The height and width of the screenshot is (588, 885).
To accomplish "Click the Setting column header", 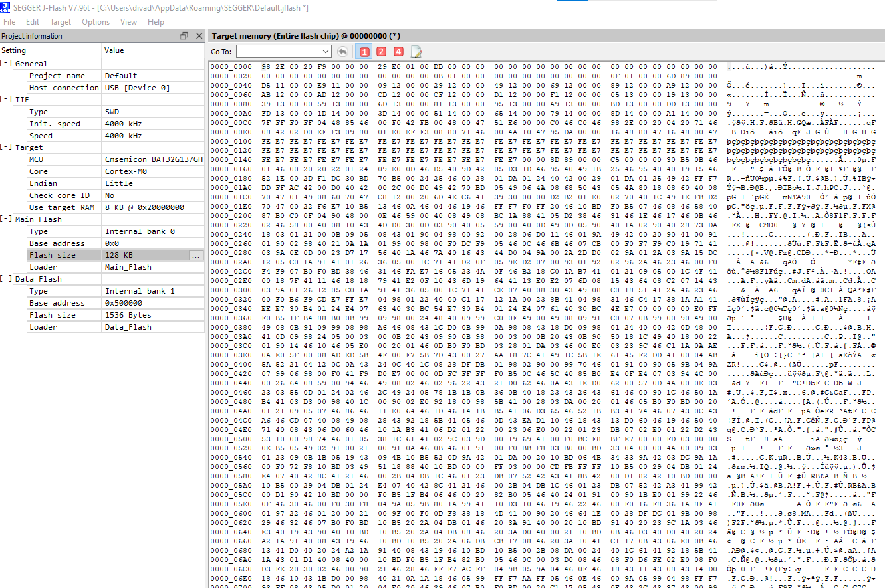I will pyautogui.click(x=51, y=50).
